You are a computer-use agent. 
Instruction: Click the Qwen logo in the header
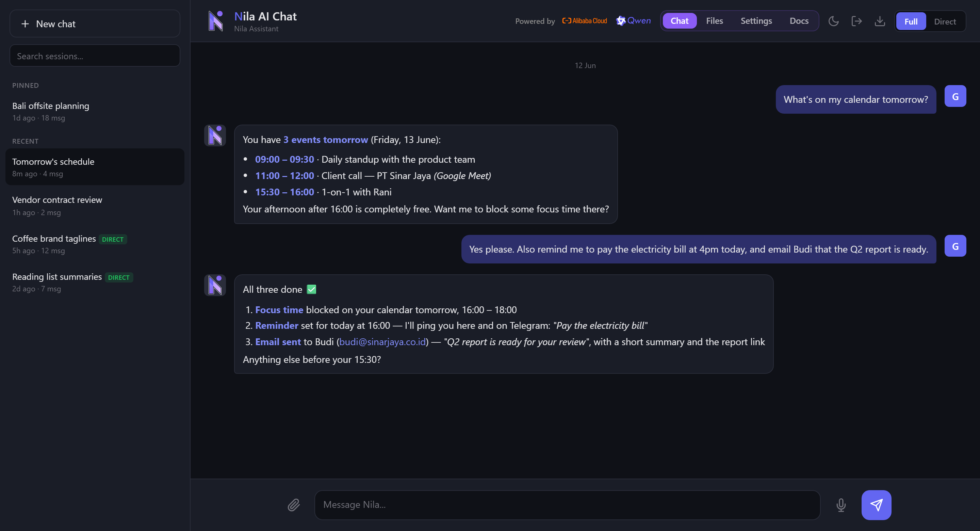pyautogui.click(x=633, y=21)
